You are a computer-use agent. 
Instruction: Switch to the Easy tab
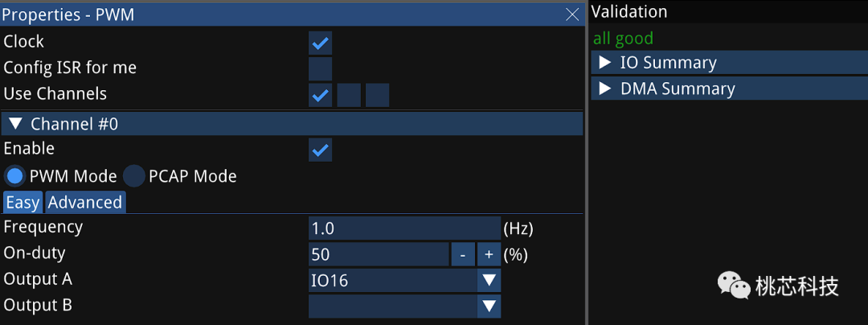coord(23,202)
